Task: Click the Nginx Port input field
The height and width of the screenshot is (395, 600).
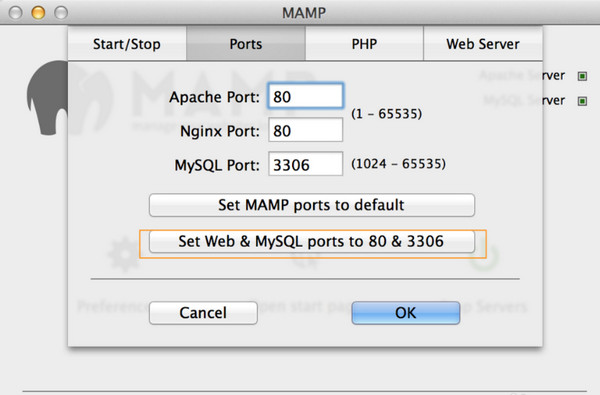Action: (x=305, y=130)
